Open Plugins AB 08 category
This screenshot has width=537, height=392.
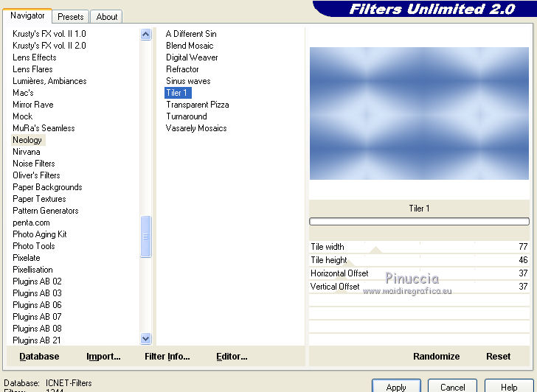pos(37,329)
